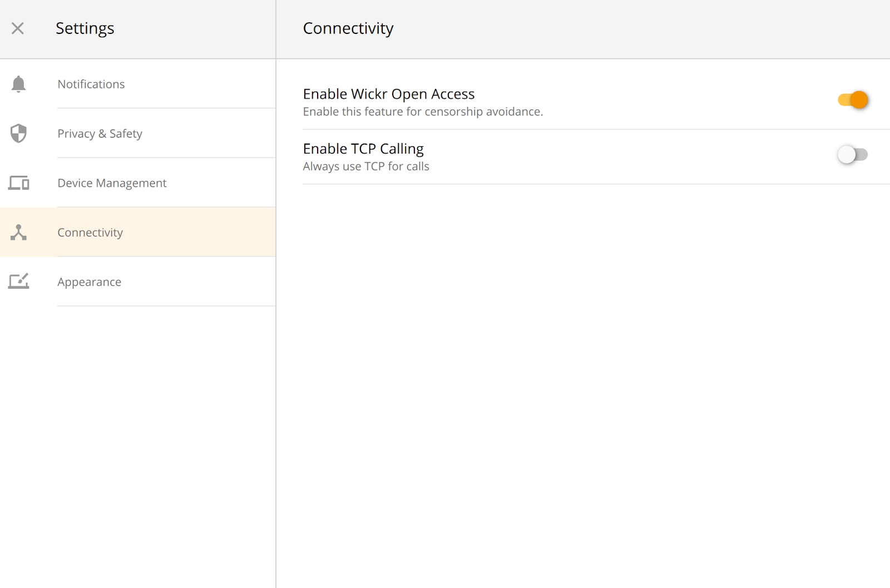Click the censorship avoidance description text
The image size is (890, 588).
[x=423, y=112]
